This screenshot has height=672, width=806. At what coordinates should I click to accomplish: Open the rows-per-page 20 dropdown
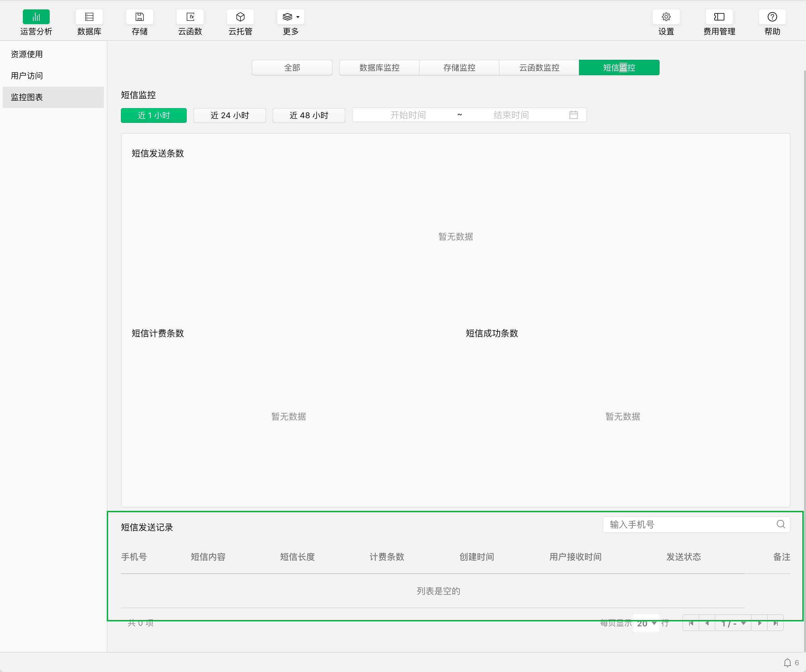click(646, 623)
